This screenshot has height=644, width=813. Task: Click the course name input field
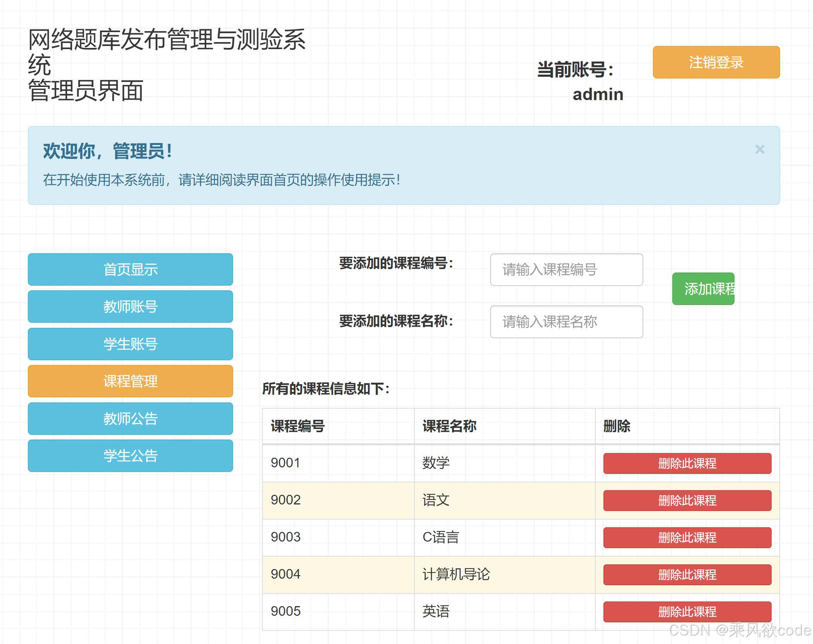[x=566, y=322]
